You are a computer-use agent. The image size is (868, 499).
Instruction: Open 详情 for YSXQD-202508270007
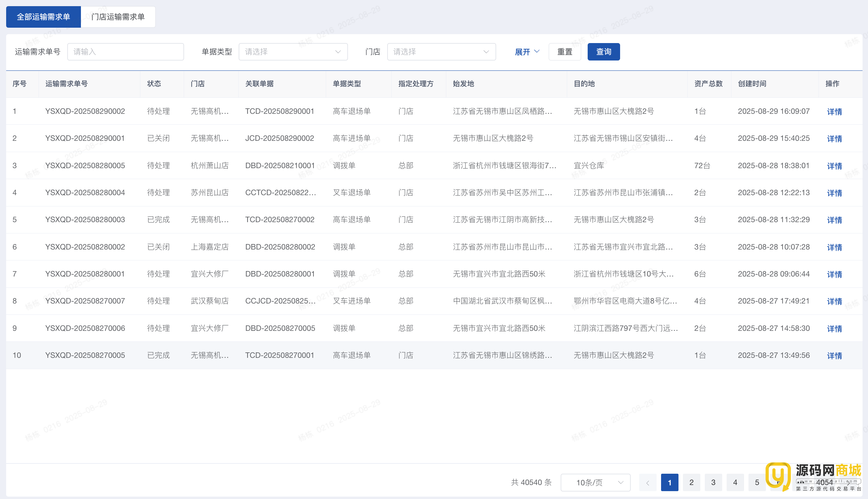[x=834, y=301]
